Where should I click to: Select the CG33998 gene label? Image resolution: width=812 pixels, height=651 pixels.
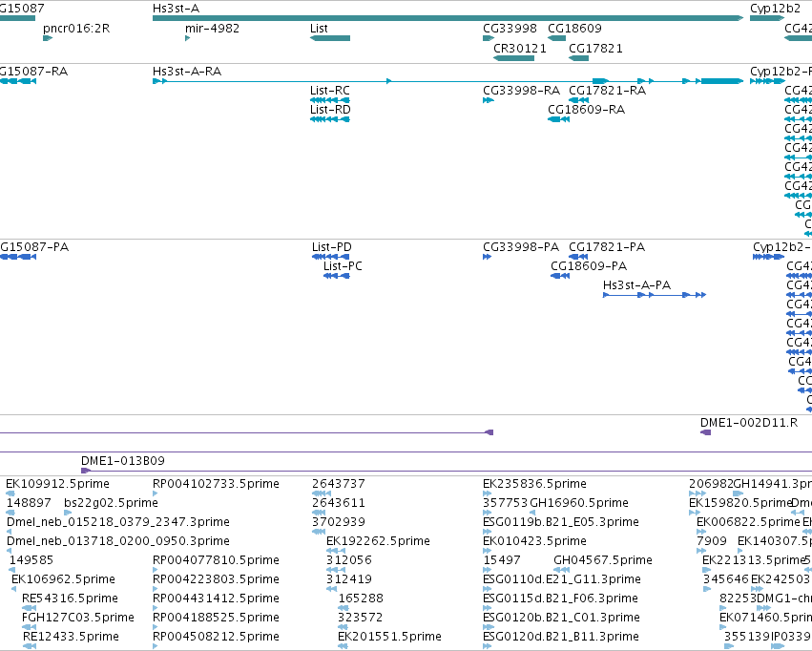click(510, 28)
